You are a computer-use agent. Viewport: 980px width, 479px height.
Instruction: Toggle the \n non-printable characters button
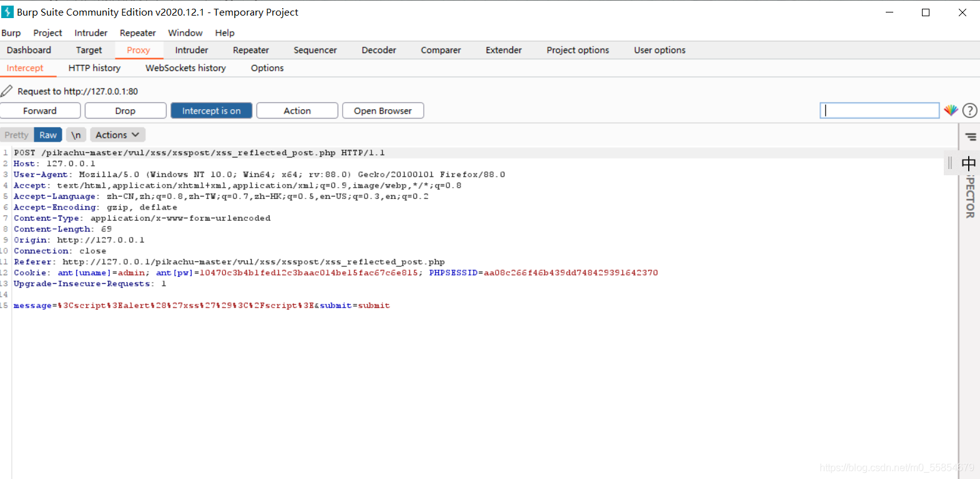[76, 135]
